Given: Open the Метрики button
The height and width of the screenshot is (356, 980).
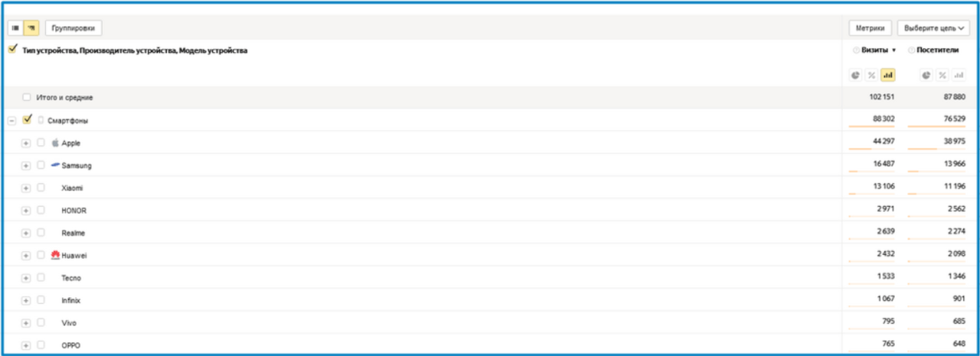Looking at the screenshot, I should 870,28.
